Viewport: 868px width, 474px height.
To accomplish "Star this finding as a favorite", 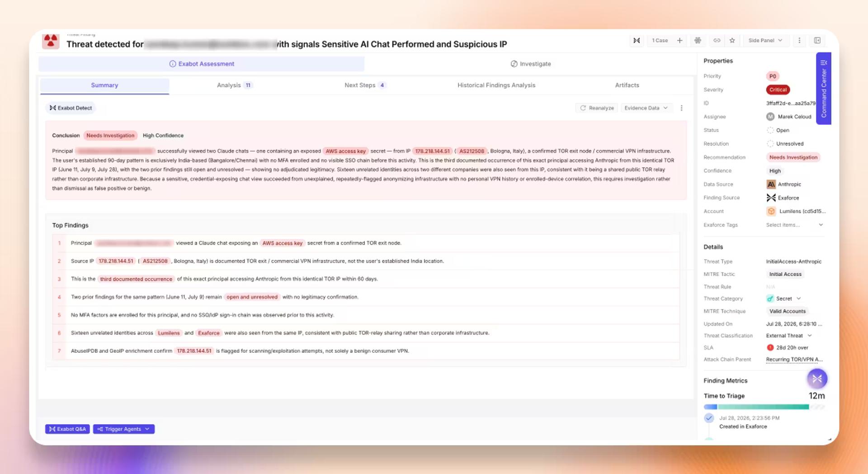I will tap(732, 40).
